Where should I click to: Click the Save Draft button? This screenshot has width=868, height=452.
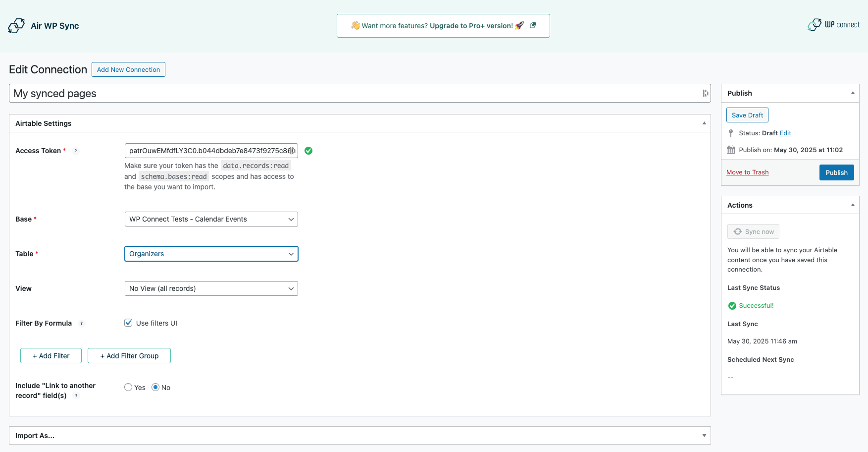coord(747,115)
